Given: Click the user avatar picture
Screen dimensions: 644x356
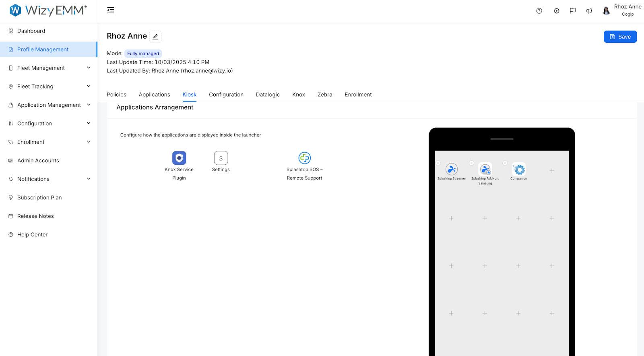Looking at the screenshot, I should 606,11.
